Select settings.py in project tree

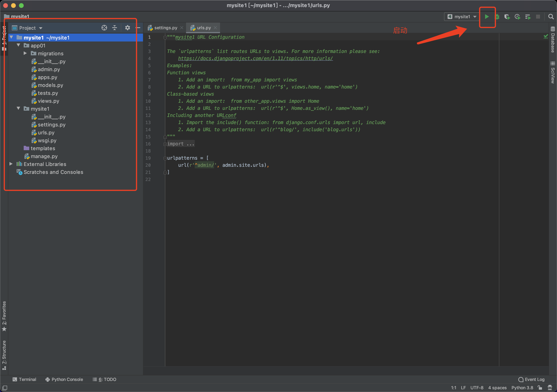[x=49, y=125]
